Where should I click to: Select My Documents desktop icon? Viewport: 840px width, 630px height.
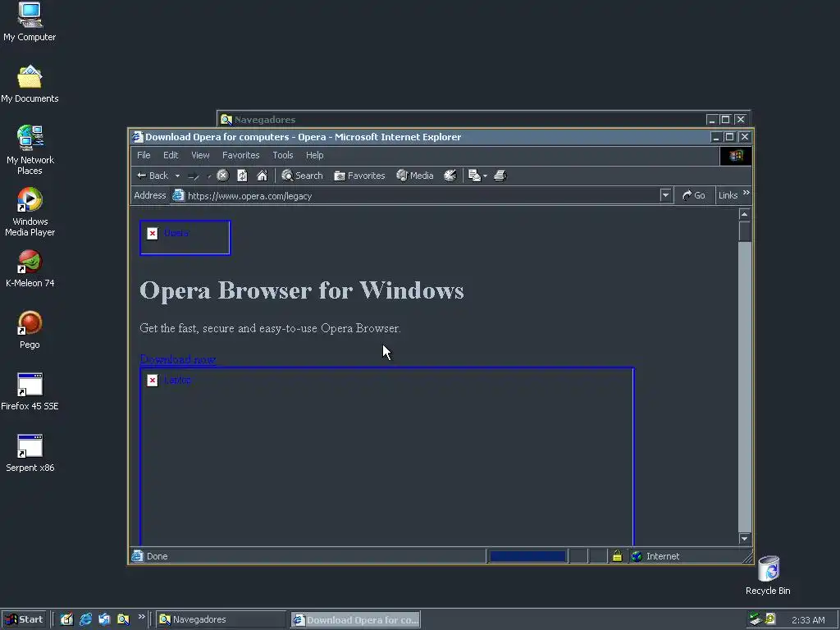click(x=30, y=84)
